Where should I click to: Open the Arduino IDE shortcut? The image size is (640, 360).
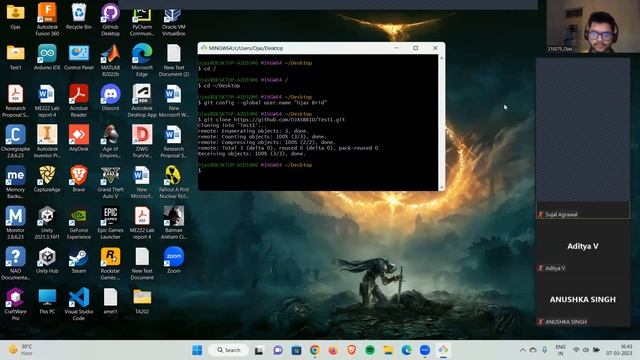tap(47, 57)
